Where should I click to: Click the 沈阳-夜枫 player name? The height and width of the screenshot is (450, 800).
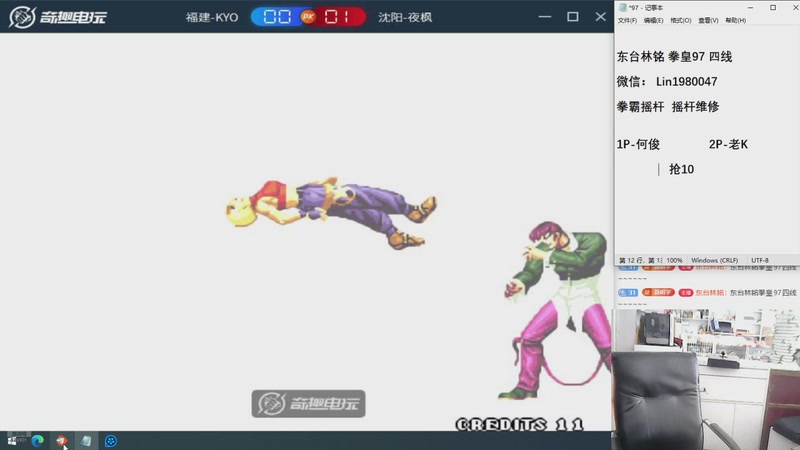click(405, 17)
